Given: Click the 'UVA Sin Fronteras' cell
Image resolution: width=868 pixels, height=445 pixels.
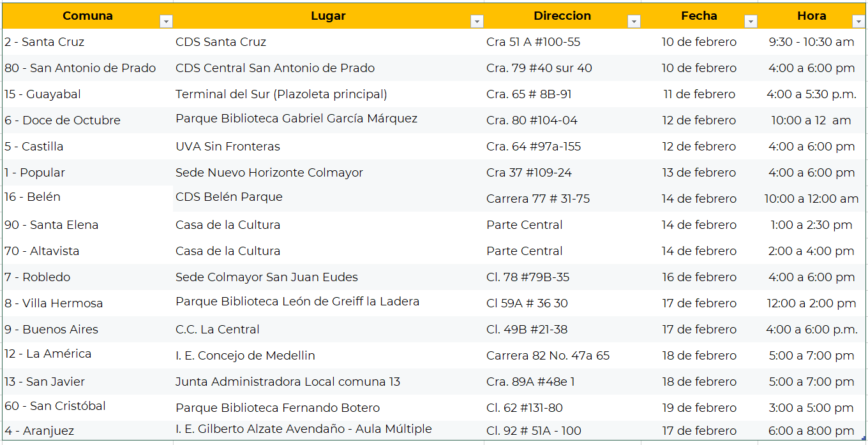Looking at the screenshot, I should click(228, 147).
